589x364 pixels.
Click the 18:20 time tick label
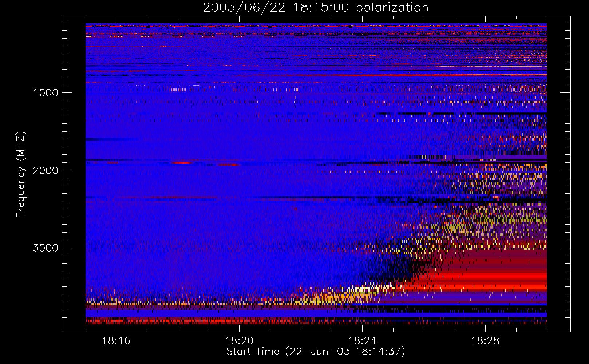tap(239, 341)
